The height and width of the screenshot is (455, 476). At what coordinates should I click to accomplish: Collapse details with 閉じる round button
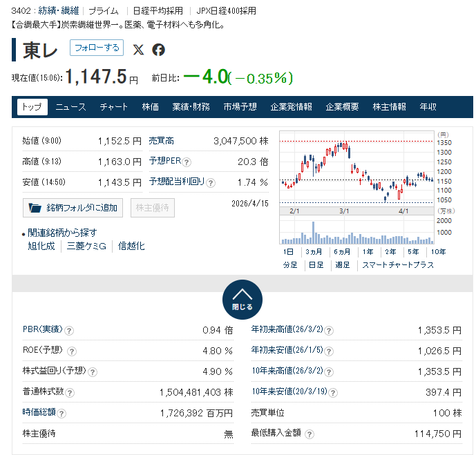[242, 300]
